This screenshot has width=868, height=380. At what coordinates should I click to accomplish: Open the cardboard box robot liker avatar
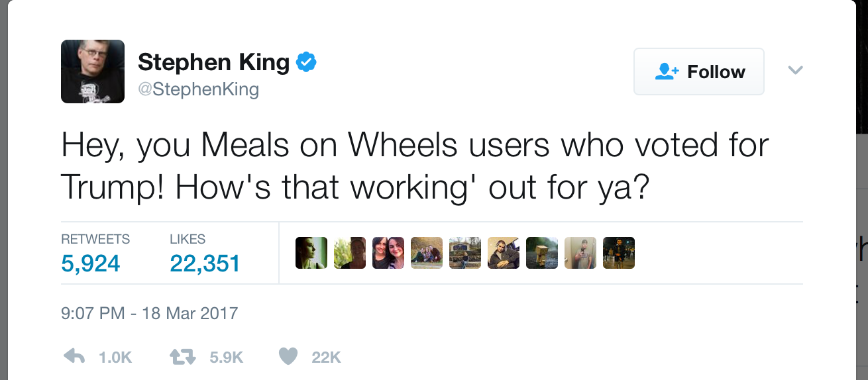(x=542, y=253)
